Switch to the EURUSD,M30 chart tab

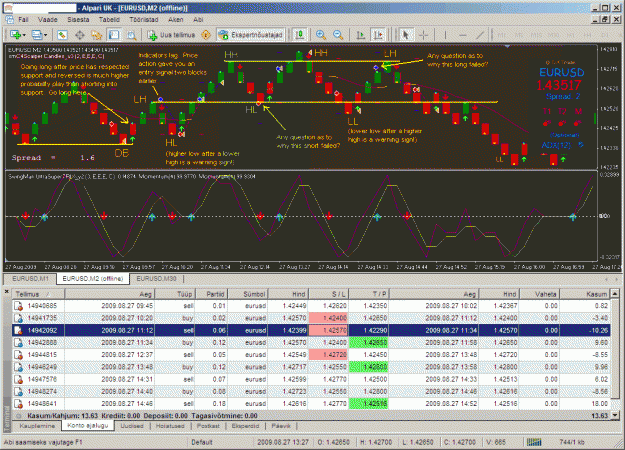tap(156, 279)
